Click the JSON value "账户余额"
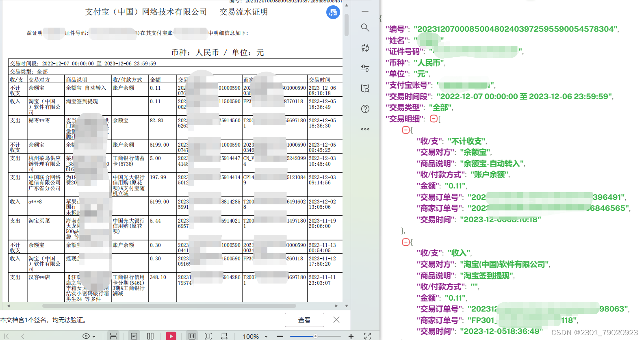 (x=490, y=174)
